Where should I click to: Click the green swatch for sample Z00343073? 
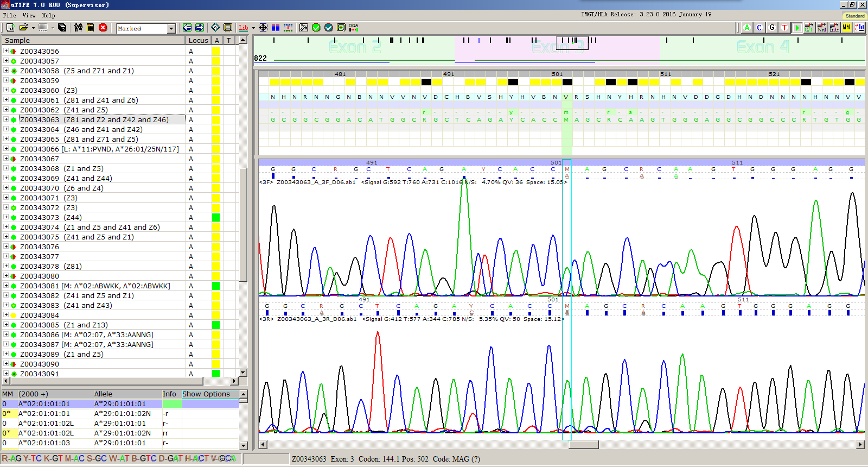(x=216, y=218)
